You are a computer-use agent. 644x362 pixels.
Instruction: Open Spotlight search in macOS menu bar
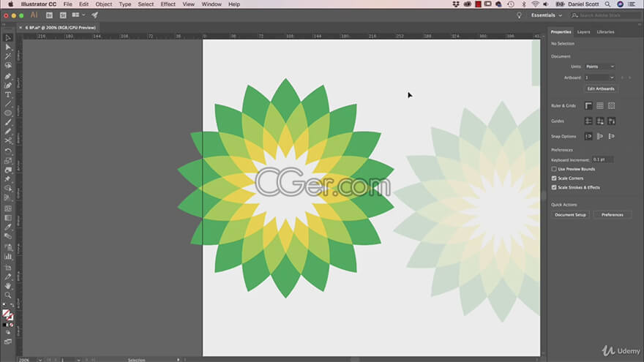[607, 4]
